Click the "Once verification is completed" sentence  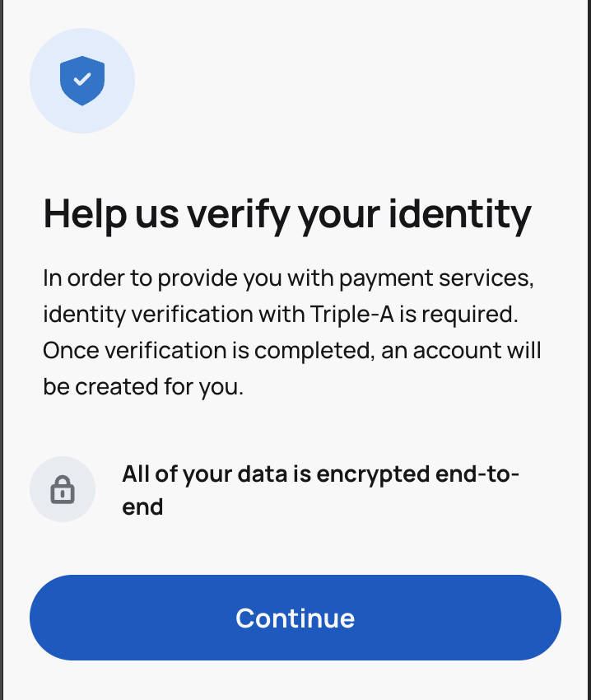tap(208, 351)
